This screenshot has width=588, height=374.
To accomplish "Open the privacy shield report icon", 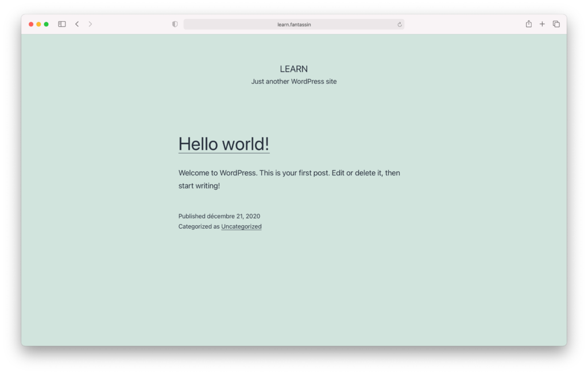I will coord(175,24).
